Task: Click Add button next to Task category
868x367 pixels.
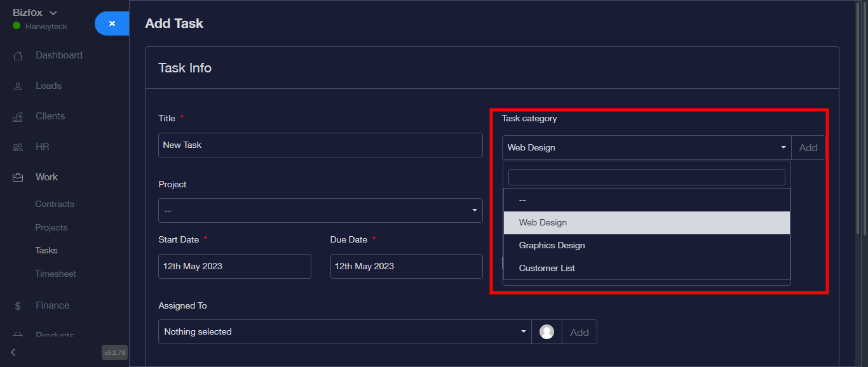Action: coord(808,148)
